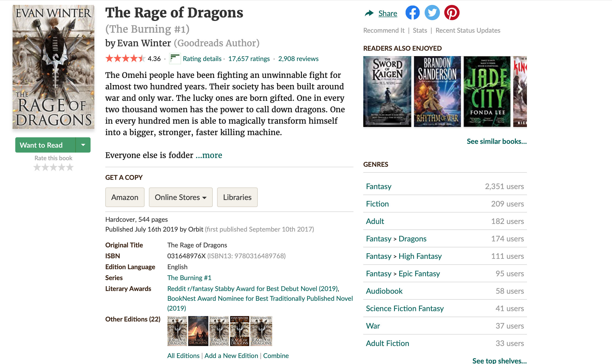Viewport: 612px width, 364px height.
Task: Open the main book cover image
Action: point(53,67)
